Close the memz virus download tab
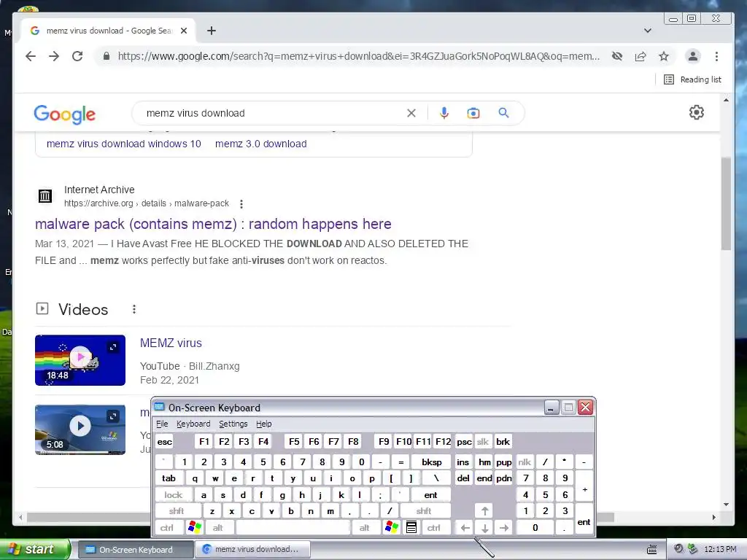The height and width of the screenshot is (560, 747). point(184,31)
